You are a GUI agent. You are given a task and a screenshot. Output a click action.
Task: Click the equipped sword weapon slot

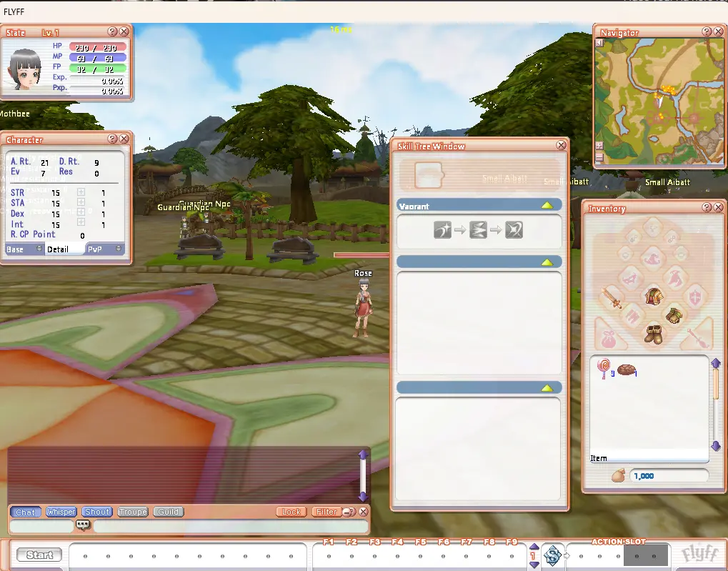coord(611,298)
